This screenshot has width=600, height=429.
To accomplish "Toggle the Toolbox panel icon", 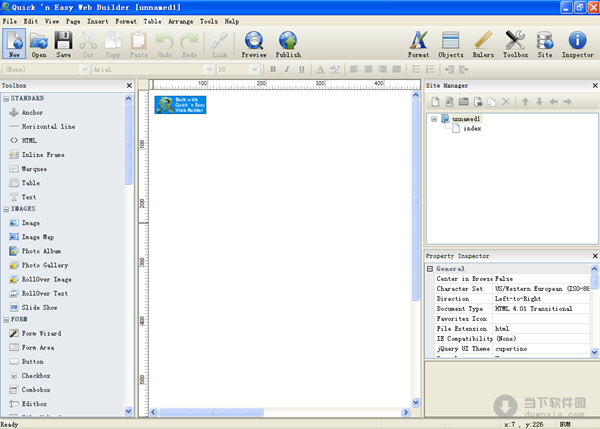I will (515, 44).
